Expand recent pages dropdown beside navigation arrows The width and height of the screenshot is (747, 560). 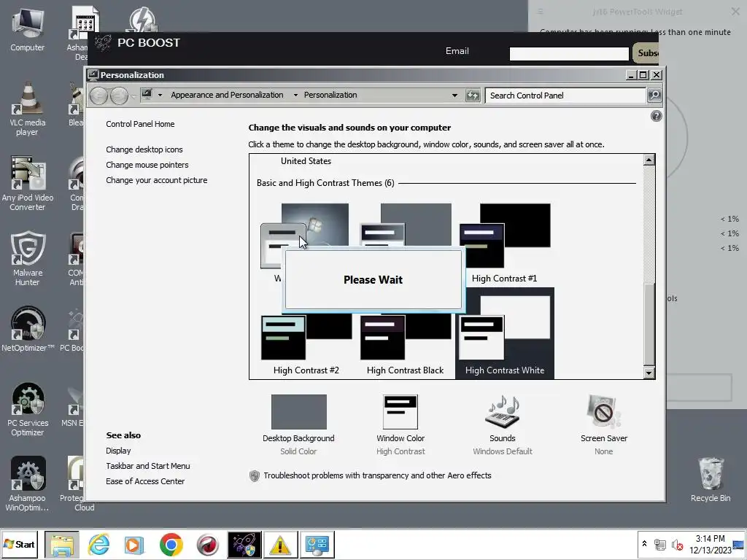click(x=134, y=96)
